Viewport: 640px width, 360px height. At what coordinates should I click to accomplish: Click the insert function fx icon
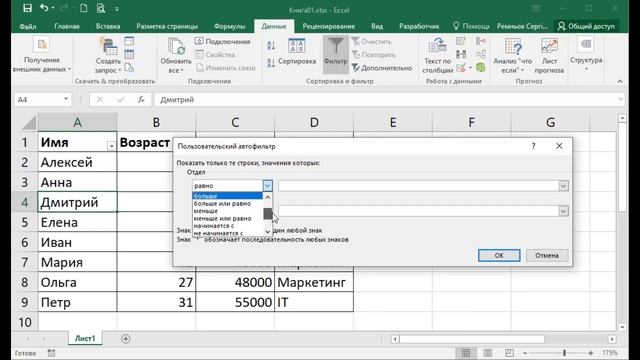point(141,100)
